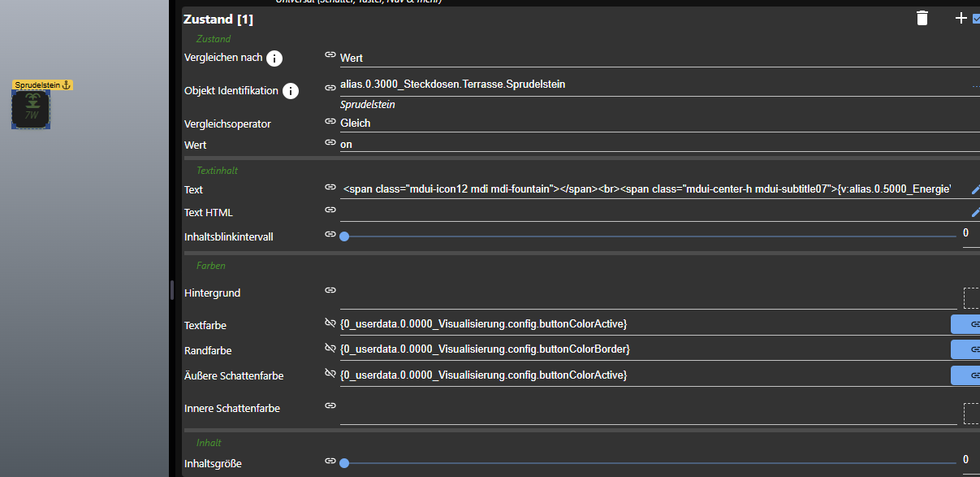This screenshot has width=980, height=477.
Task: Open the pencil editor for the Text field
Action: (x=975, y=189)
